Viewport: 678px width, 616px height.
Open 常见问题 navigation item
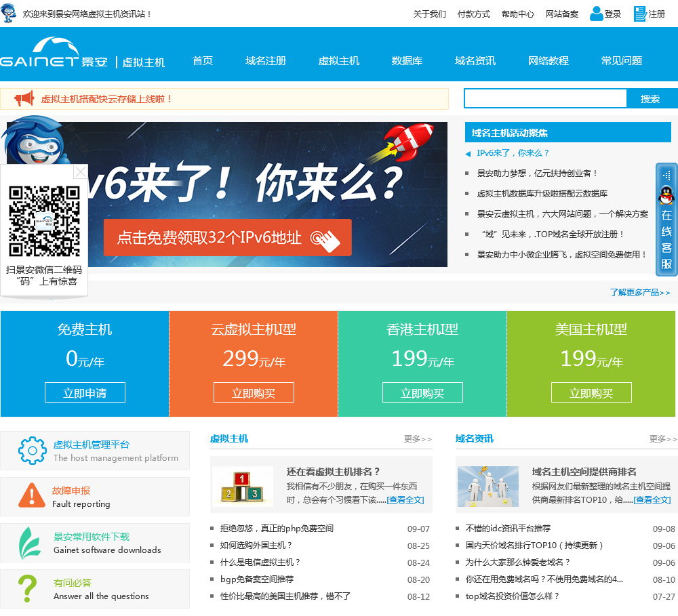[621, 60]
